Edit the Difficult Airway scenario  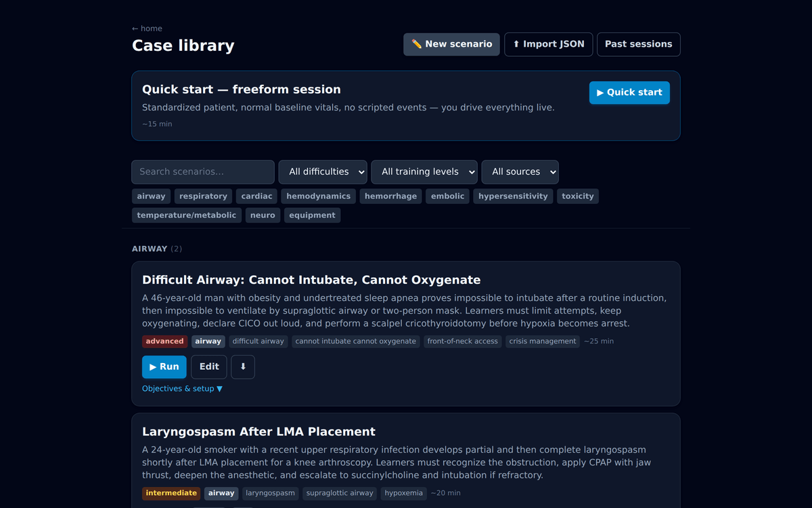[x=209, y=366]
